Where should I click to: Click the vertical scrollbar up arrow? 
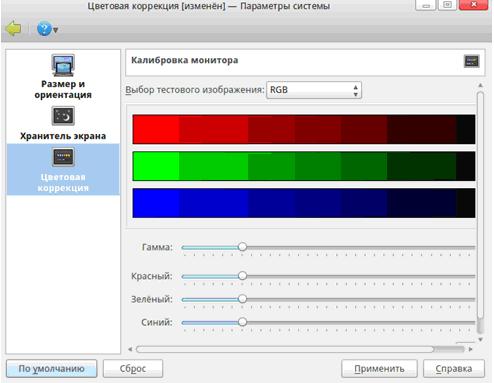(x=480, y=86)
